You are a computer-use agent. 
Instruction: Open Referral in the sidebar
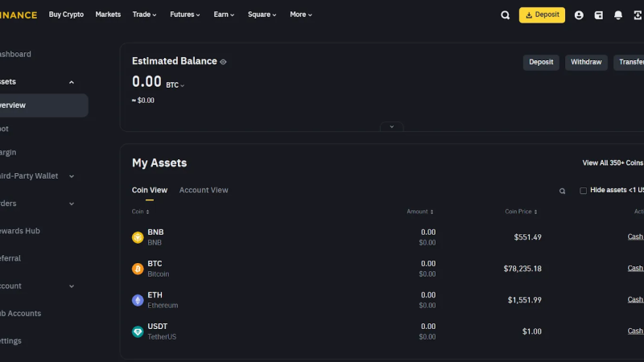click(x=10, y=258)
